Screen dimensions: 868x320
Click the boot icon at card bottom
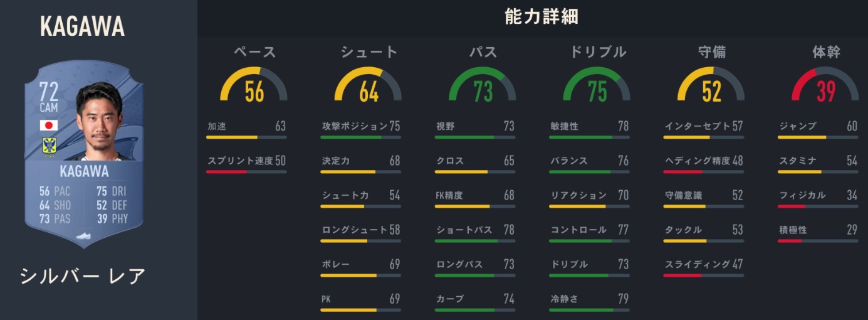pyautogui.click(x=84, y=237)
